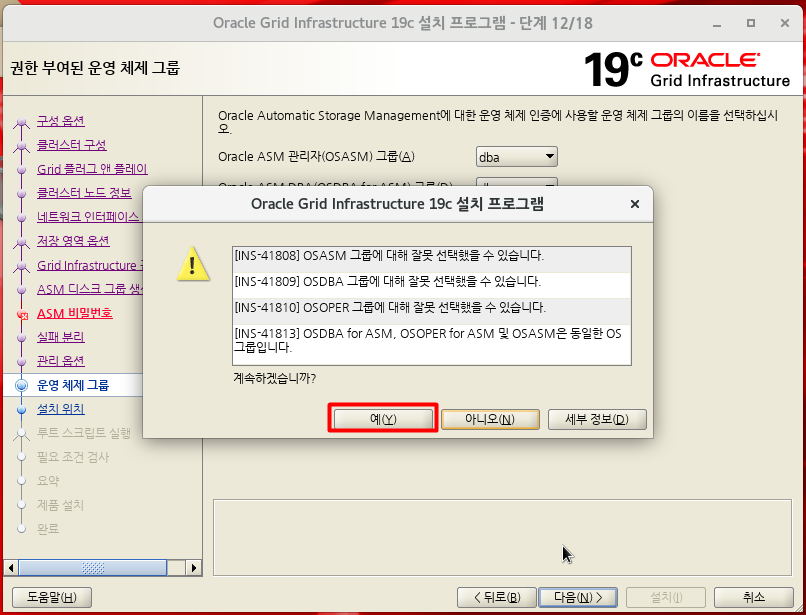Open 클러스터 노드 정보 step

84,193
